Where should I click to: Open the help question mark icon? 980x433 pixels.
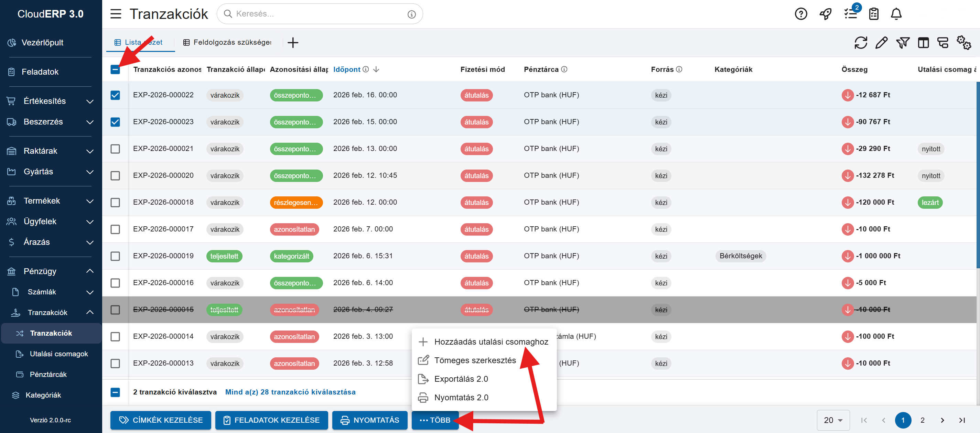pyautogui.click(x=801, y=14)
